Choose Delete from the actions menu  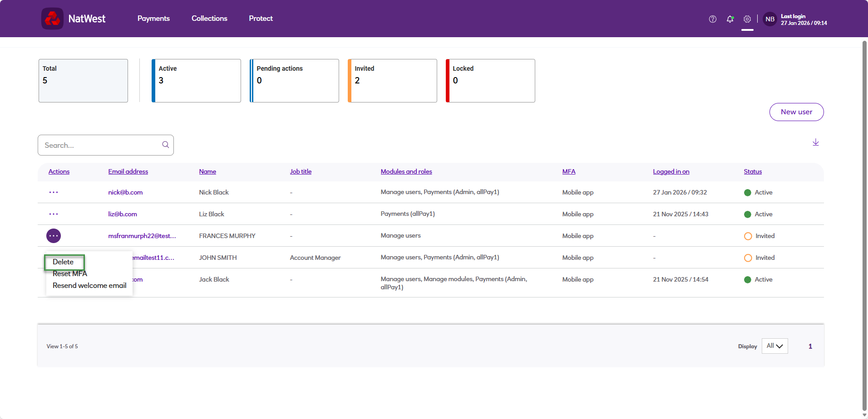[x=63, y=262]
